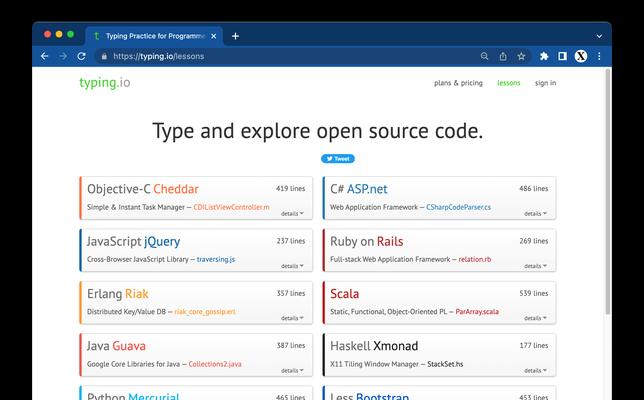Expand details for JavaScript jQuery
Screen dimensions: 644x400
tap(292, 266)
